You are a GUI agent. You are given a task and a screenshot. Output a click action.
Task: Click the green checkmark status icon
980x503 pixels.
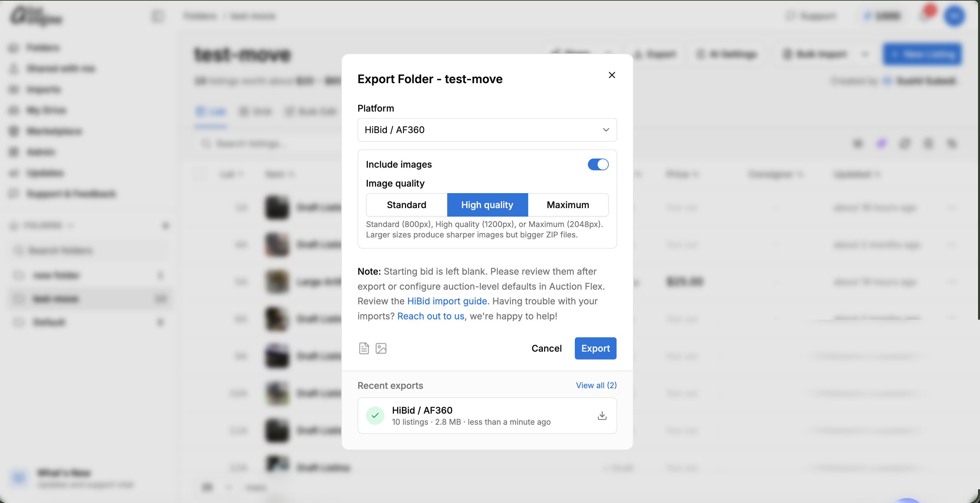(x=375, y=416)
